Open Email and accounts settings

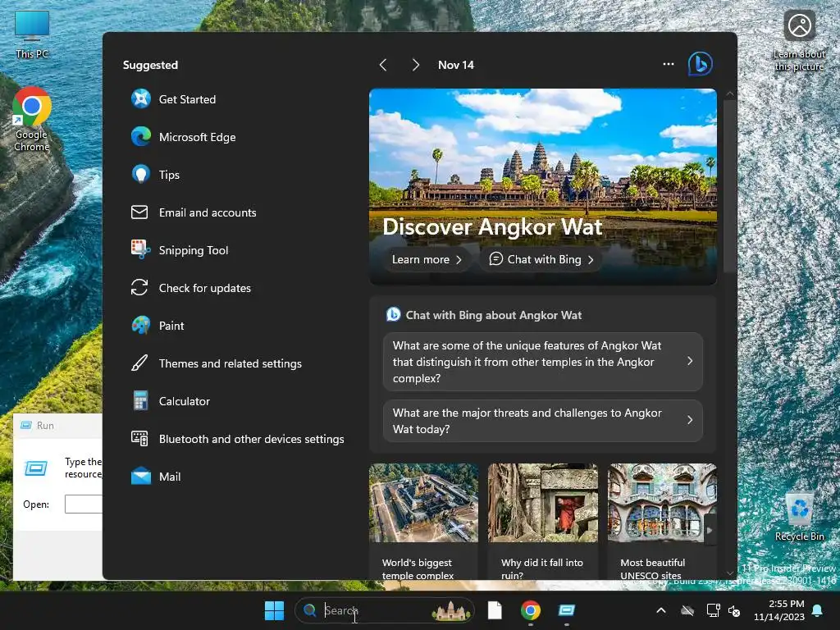[194, 212]
